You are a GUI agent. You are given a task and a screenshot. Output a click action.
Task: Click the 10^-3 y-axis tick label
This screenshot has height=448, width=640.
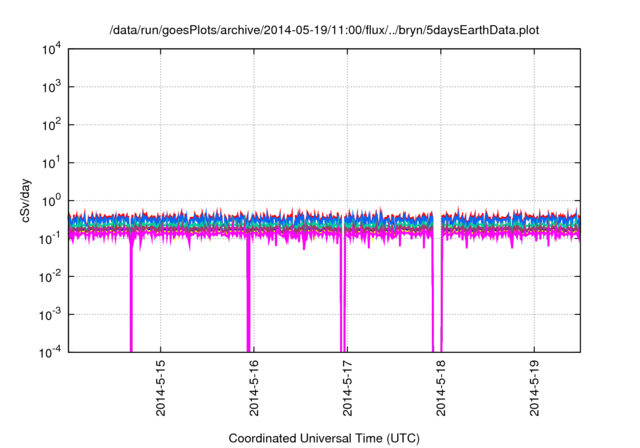coord(51,315)
